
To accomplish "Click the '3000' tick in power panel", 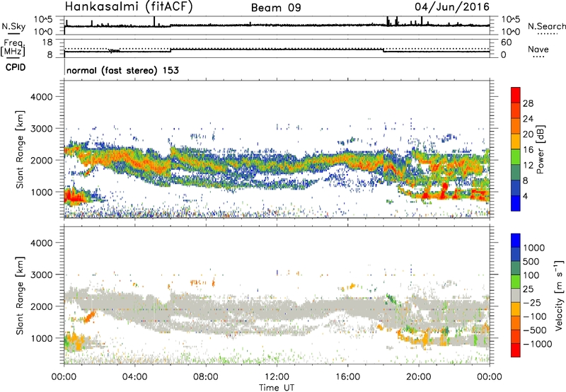I will 41,129.
